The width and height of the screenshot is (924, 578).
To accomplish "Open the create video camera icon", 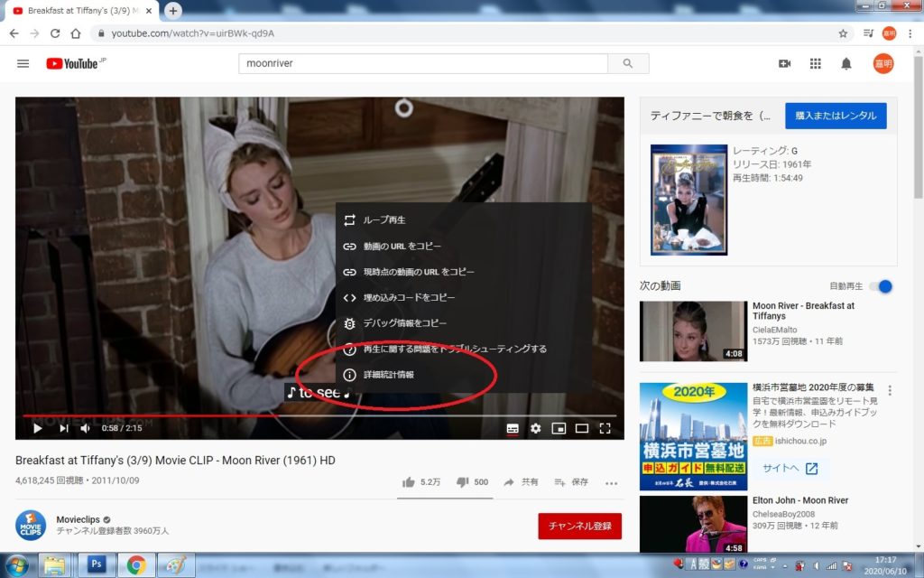I will 784,64.
